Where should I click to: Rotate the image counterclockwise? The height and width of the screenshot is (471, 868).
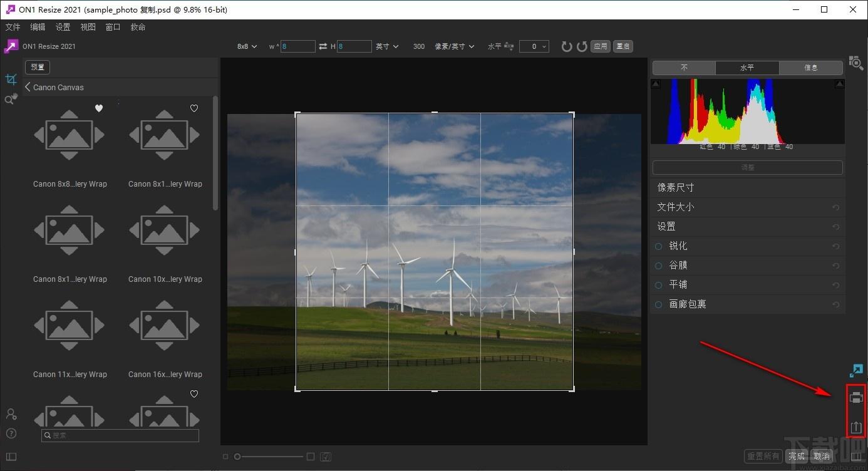coord(582,46)
